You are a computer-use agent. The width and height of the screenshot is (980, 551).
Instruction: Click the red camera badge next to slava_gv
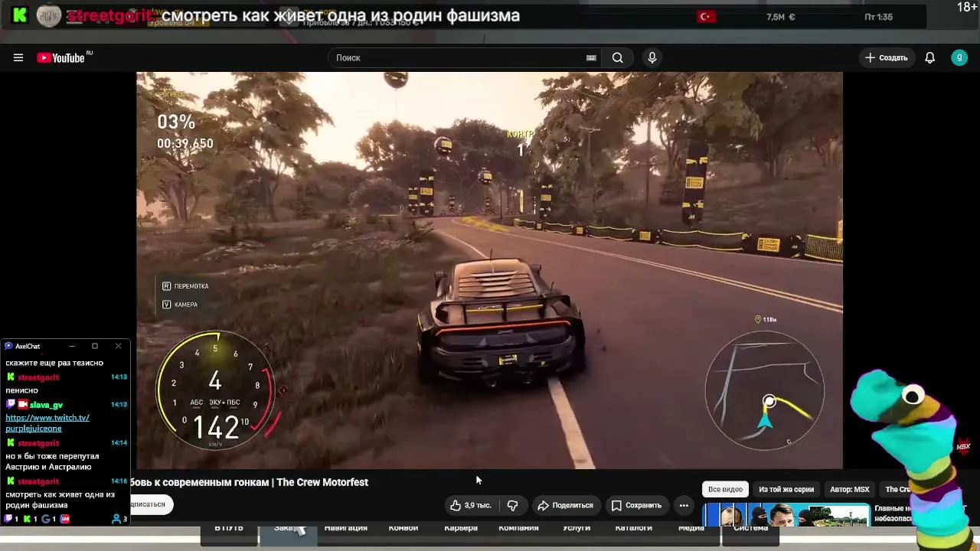tap(23, 404)
